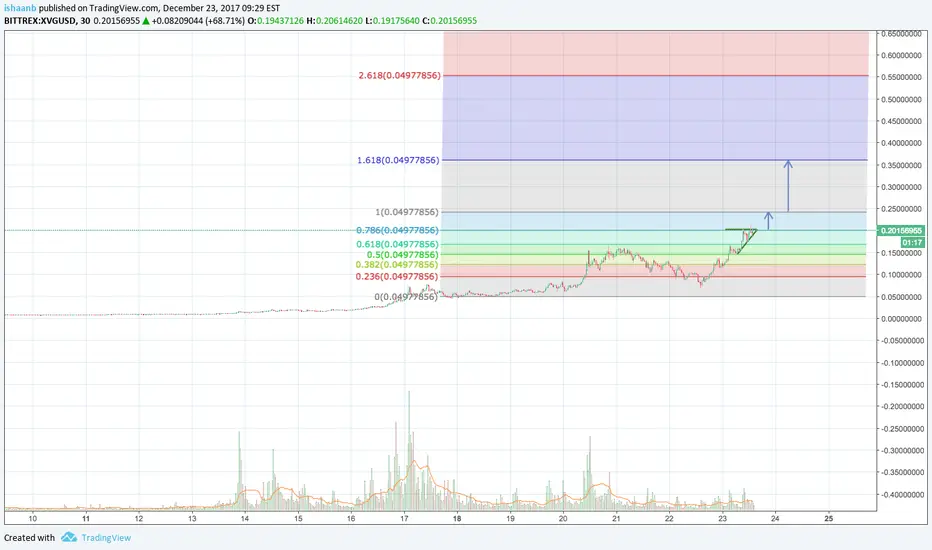Open the TradingView footer link
Image resolution: width=932 pixels, height=550 pixels.
click(x=106, y=538)
